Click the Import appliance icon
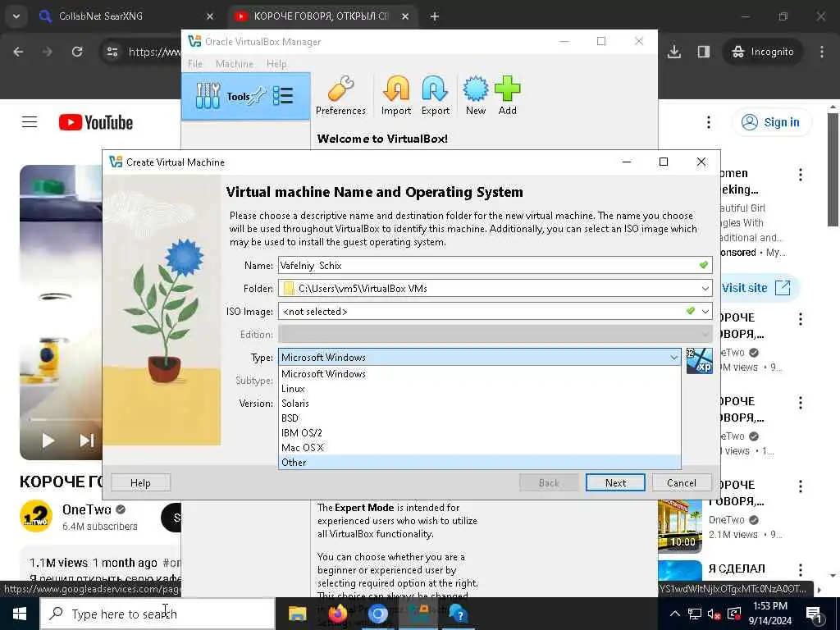Viewport: 840px width, 630px height. tap(396, 96)
